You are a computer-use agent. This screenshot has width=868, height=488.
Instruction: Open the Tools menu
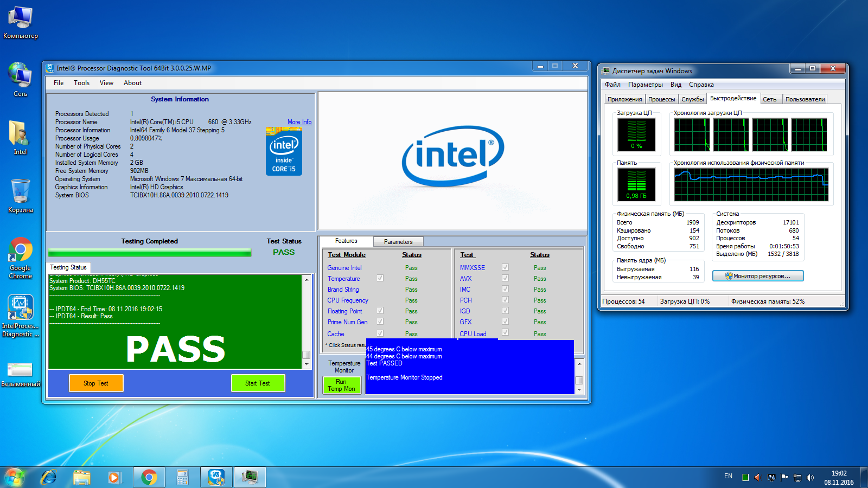pos(81,83)
